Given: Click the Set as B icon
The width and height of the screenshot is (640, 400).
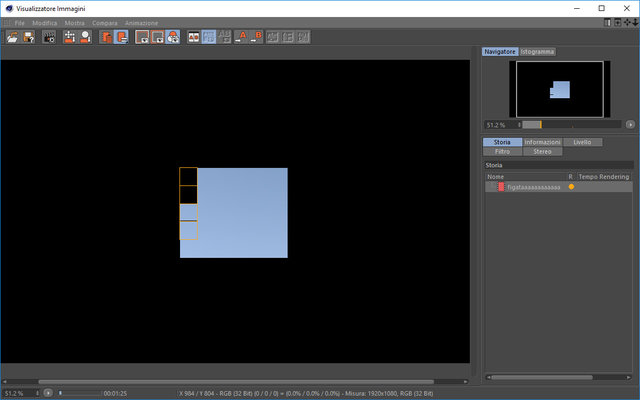Looking at the screenshot, I should click(x=257, y=37).
